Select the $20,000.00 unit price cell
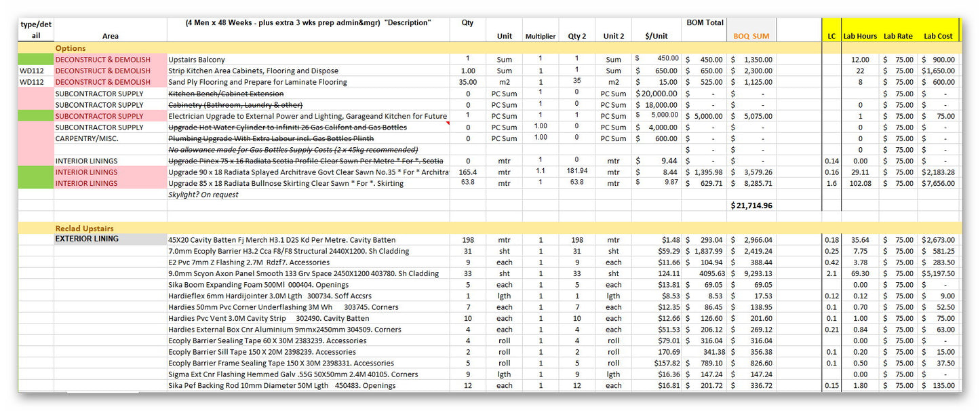This screenshot has height=411, width=980. pyautogui.click(x=656, y=93)
